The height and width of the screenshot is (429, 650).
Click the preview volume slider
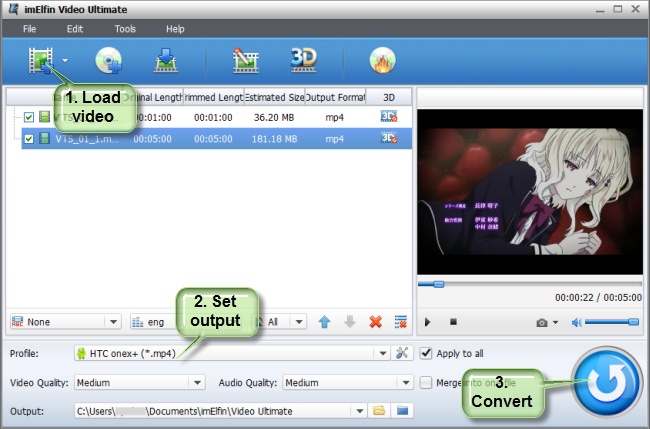[x=612, y=322]
